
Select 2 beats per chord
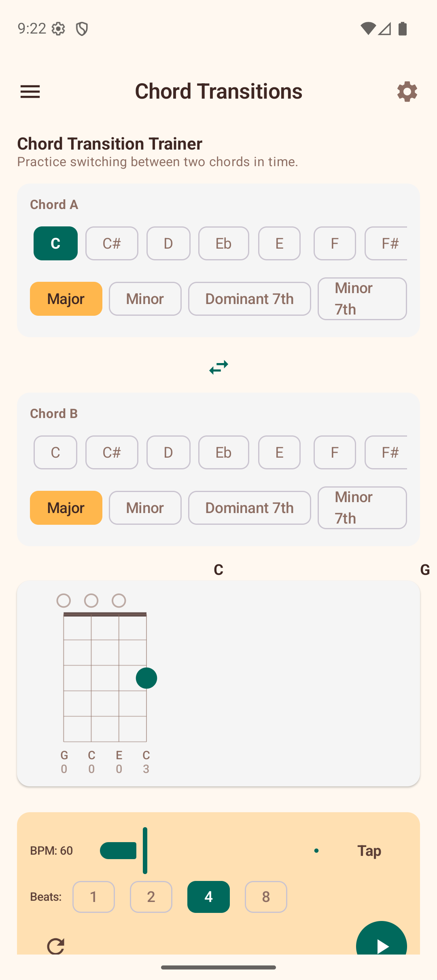(x=151, y=897)
